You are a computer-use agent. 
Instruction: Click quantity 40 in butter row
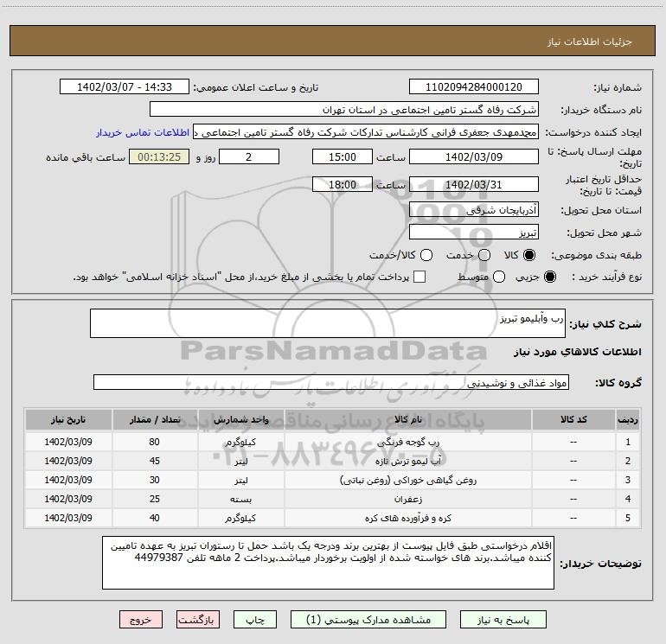[154, 518]
